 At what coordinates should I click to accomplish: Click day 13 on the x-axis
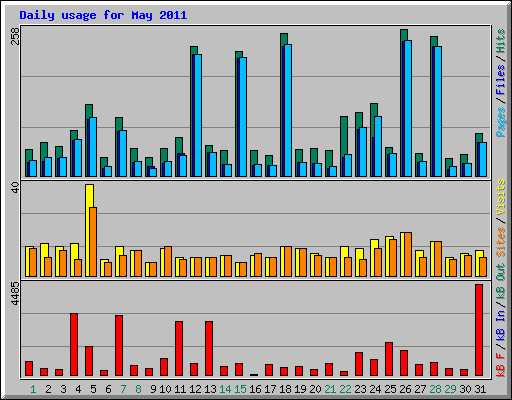tap(210, 389)
